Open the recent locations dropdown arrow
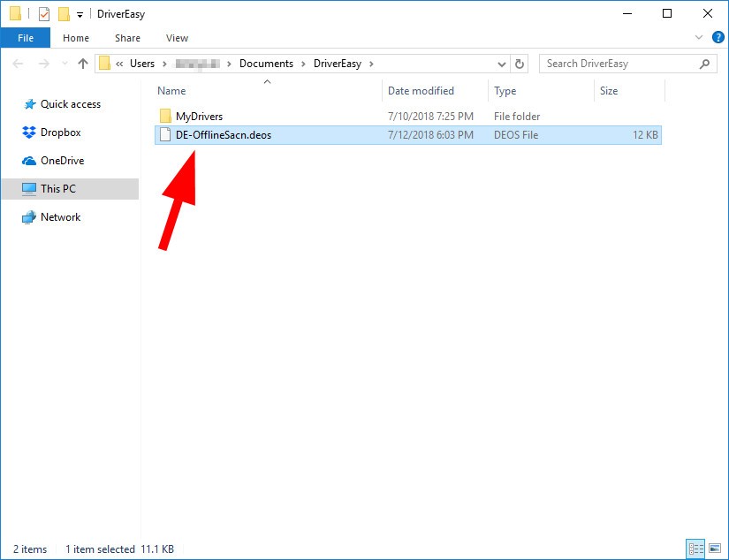The width and height of the screenshot is (729, 560). pyautogui.click(x=65, y=64)
